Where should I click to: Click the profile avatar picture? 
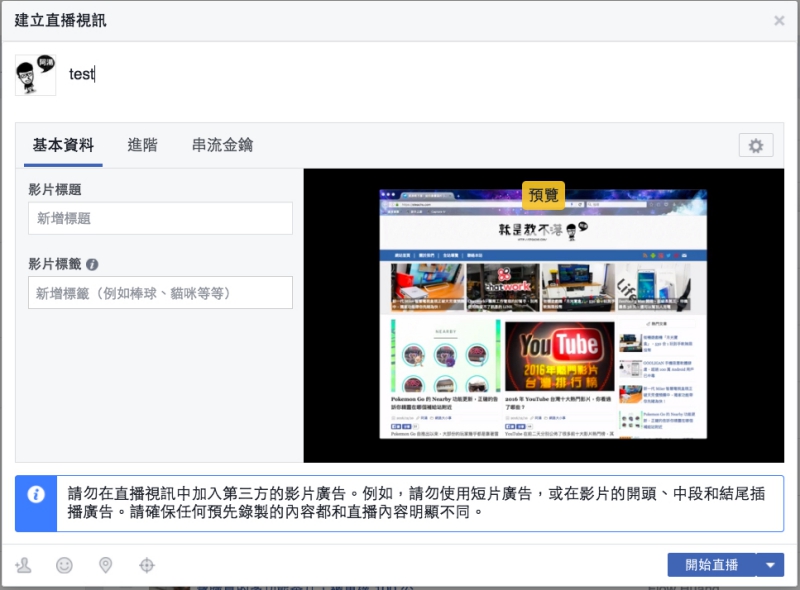(x=35, y=75)
